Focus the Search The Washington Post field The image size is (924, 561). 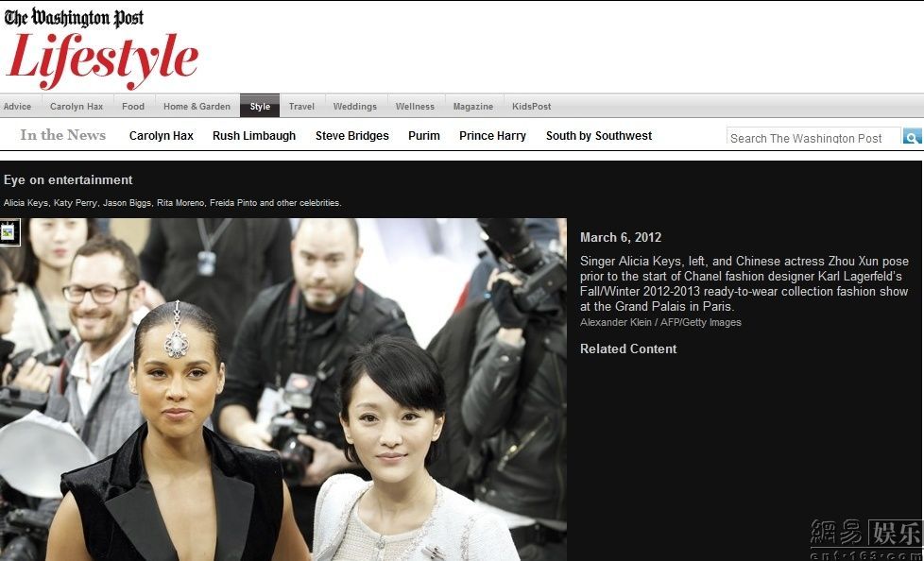click(813, 138)
